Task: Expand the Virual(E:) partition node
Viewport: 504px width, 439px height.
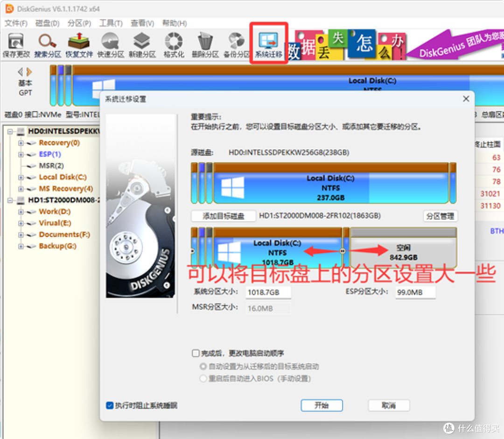Action: [x=21, y=223]
